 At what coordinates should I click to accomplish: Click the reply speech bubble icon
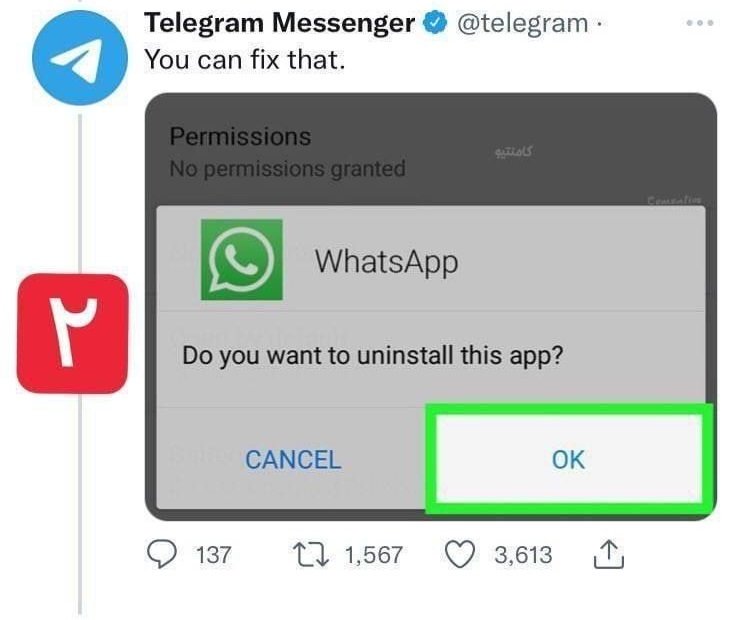pyautogui.click(x=162, y=554)
